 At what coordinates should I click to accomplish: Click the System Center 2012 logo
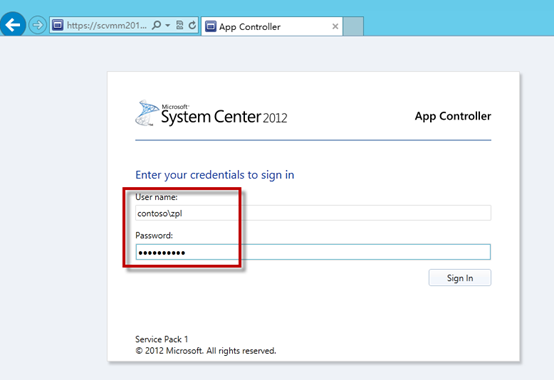pyautogui.click(x=211, y=113)
